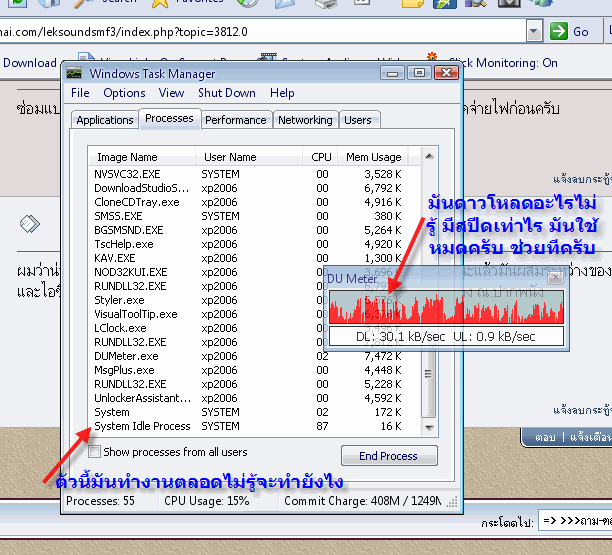The width and height of the screenshot is (612, 555).
Task: Select the DUMeter.exe process
Action: (254, 356)
